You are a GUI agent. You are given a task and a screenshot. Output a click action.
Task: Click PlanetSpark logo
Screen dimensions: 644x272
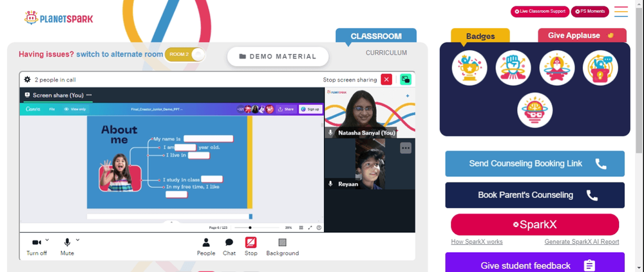pyautogui.click(x=59, y=17)
